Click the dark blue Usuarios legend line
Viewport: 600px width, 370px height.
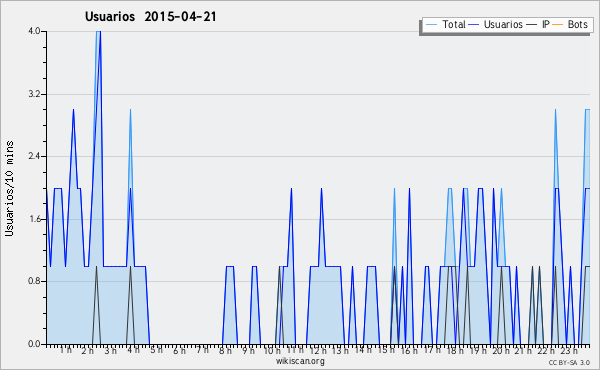coord(474,25)
